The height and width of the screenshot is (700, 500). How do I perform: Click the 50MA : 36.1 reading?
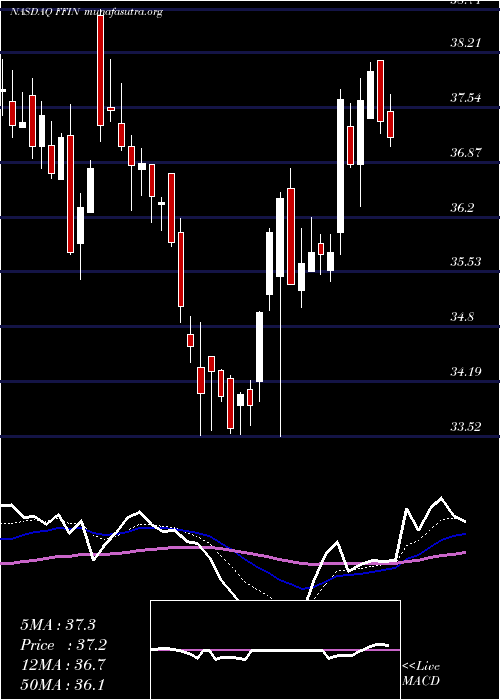[x=63, y=684]
